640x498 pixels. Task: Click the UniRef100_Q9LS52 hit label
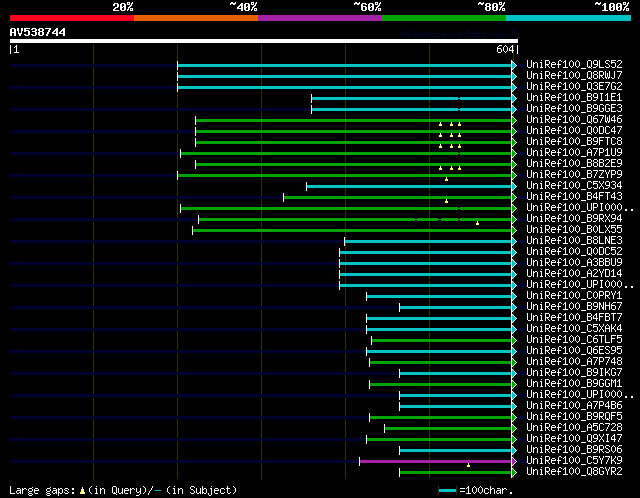(574, 64)
